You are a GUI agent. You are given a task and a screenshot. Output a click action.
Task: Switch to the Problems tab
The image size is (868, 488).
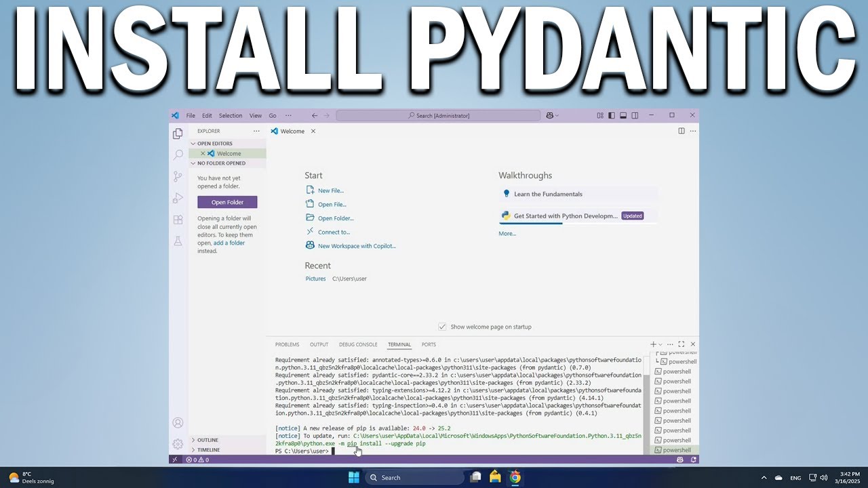[288, 344]
